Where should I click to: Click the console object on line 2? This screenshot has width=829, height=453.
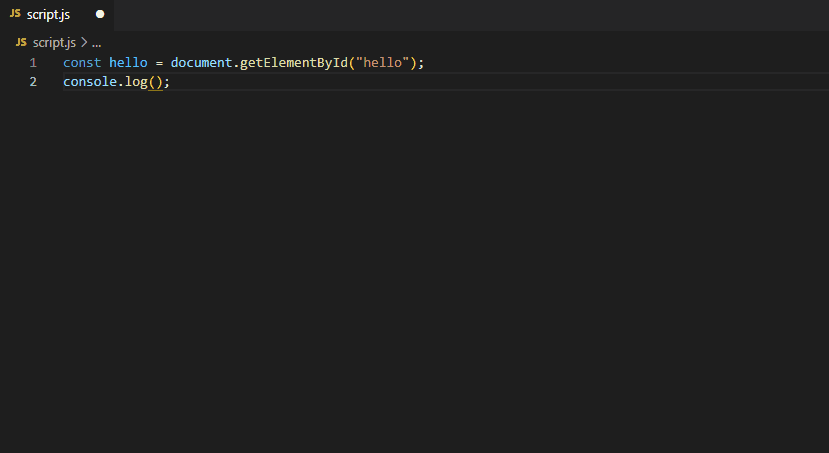90,82
